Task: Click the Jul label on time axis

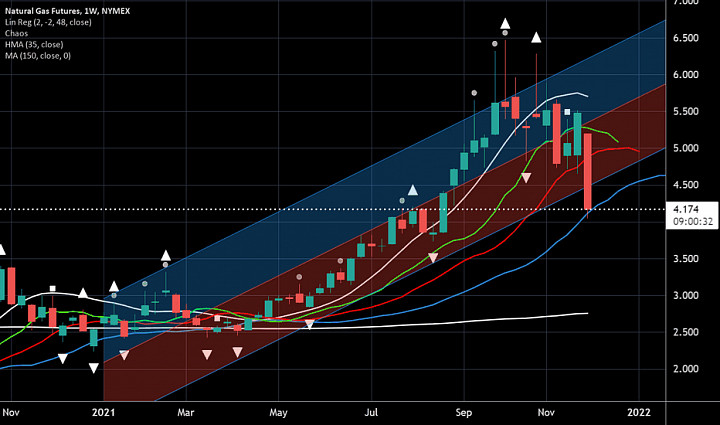Action: click(371, 412)
